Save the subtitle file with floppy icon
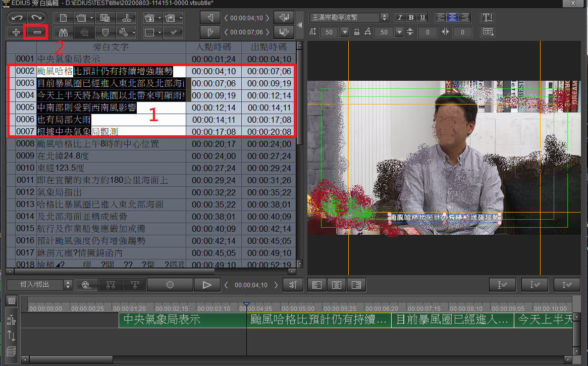The width and height of the screenshot is (588, 366). (105, 18)
